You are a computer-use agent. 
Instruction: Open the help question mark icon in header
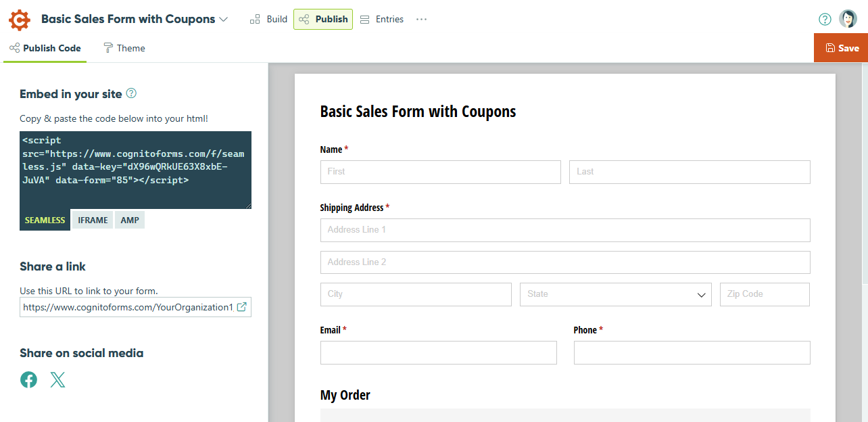[825, 20]
